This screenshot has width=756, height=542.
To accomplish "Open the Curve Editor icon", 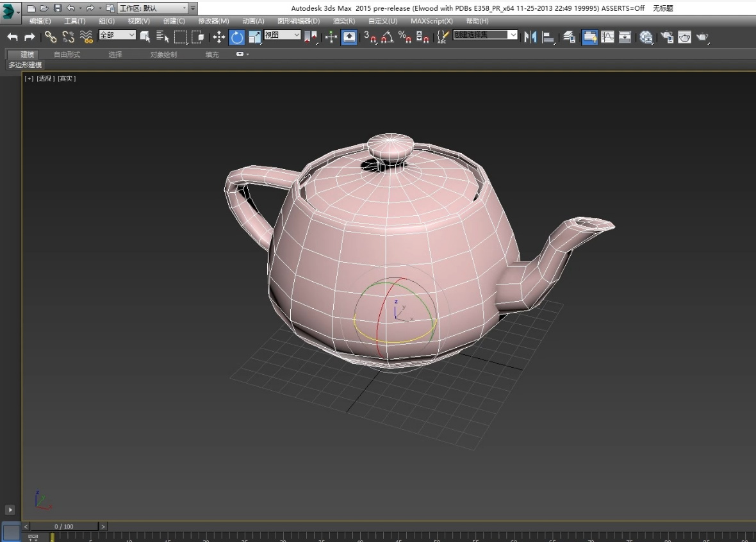I will pos(607,37).
